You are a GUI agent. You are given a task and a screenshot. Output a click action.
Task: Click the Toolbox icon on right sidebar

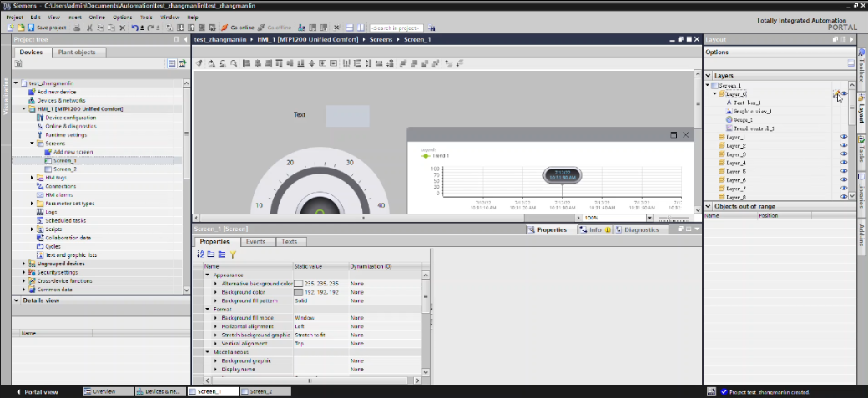coord(862,53)
